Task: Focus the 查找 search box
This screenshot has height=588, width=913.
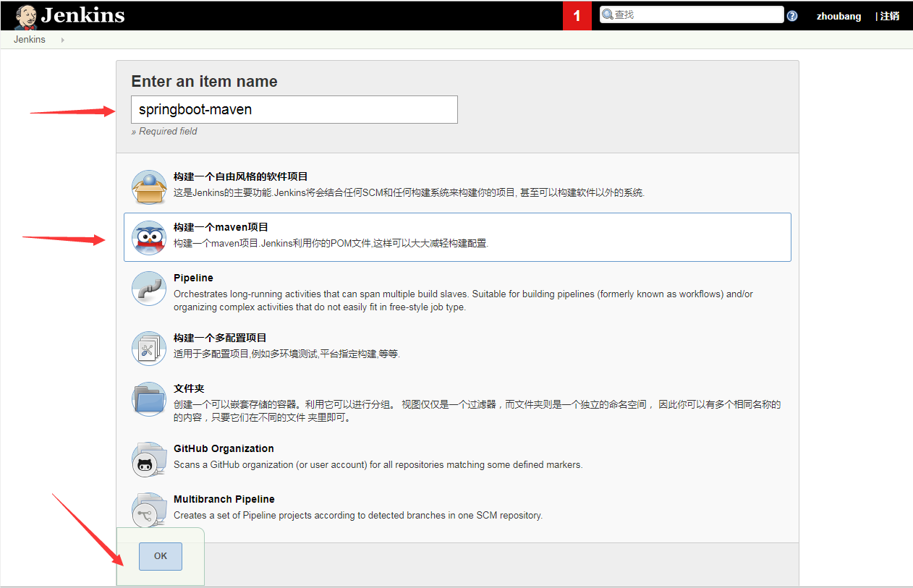Action: [692, 14]
